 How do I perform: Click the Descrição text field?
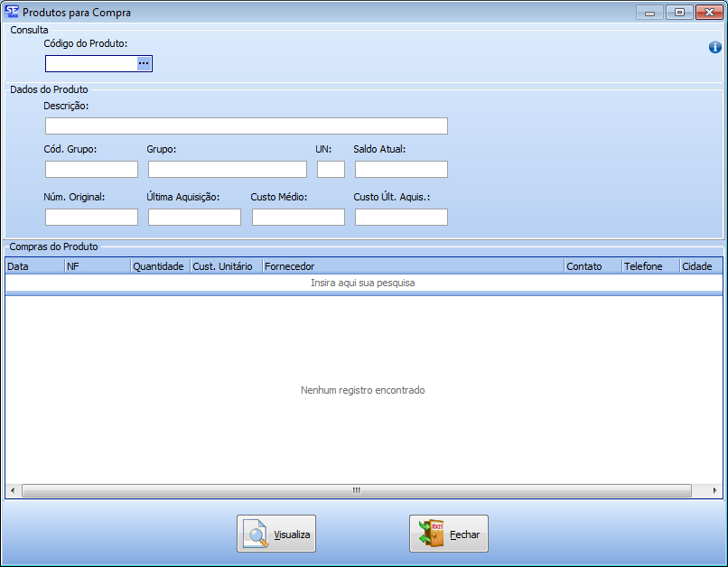[246, 125]
